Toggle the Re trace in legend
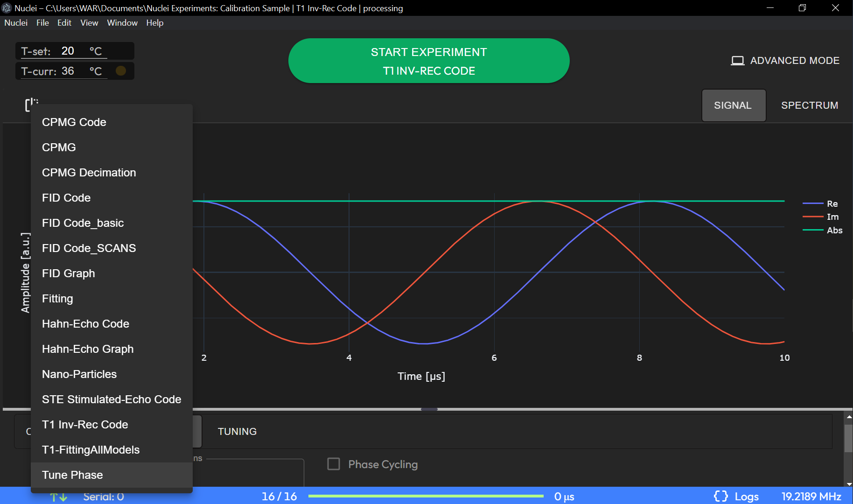853x504 pixels. 820,203
